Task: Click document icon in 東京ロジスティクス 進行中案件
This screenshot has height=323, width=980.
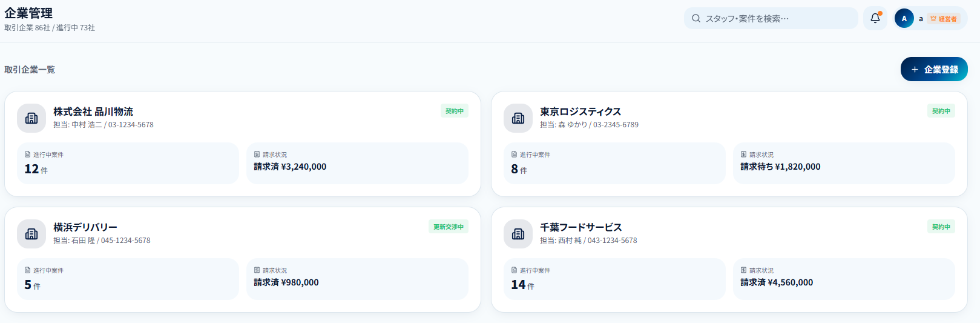Action: [514, 155]
